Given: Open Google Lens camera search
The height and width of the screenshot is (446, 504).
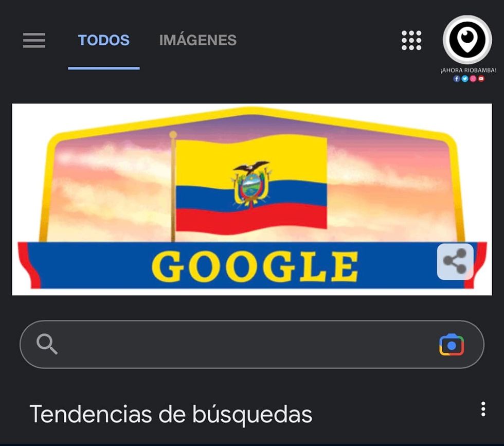Looking at the screenshot, I should tap(452, 345).
